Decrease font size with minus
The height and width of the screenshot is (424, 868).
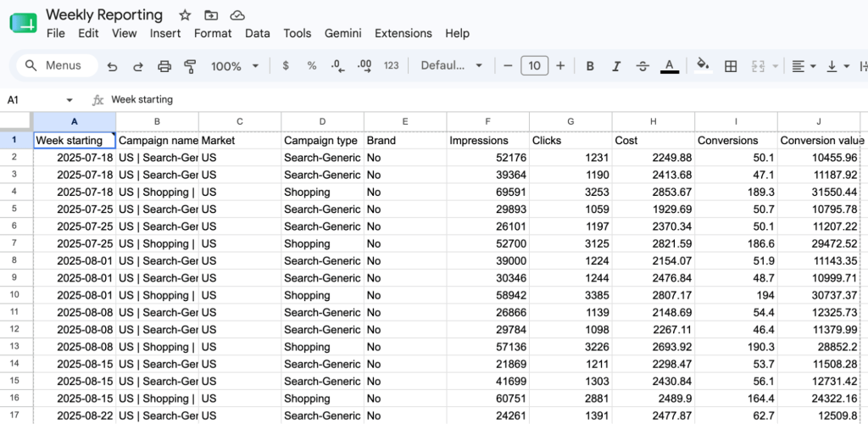tap(508, 66)
